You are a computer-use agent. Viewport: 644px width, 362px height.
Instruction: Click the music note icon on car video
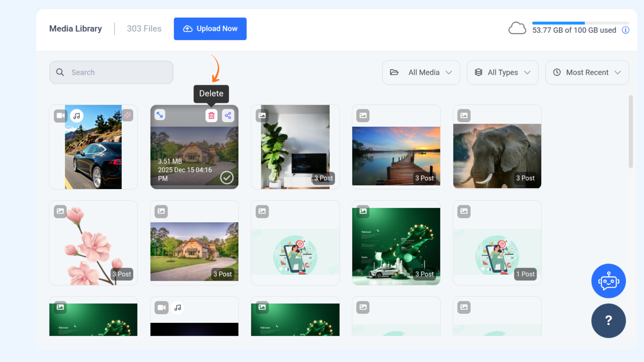click(x=77, y=116)
